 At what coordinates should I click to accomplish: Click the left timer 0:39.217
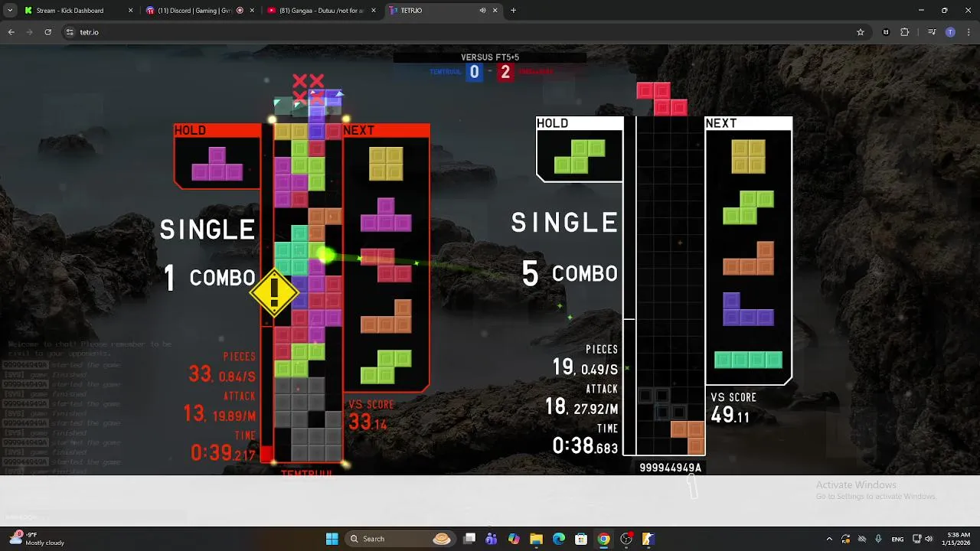tap(223, 453)
